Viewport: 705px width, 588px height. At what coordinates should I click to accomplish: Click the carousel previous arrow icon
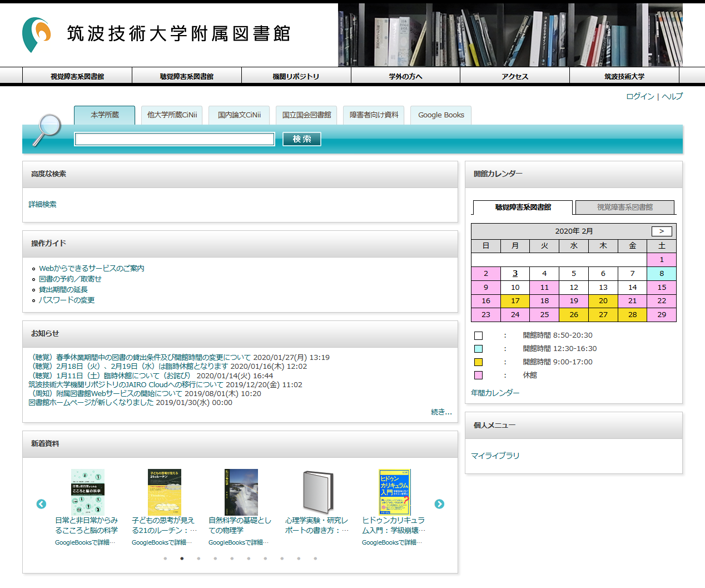point(41,504)
